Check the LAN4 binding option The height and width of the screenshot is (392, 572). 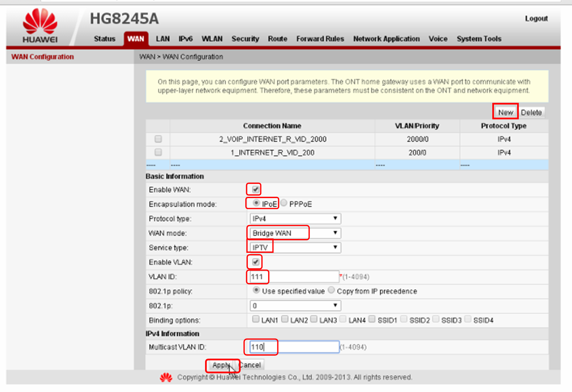(x=343, y=319)
